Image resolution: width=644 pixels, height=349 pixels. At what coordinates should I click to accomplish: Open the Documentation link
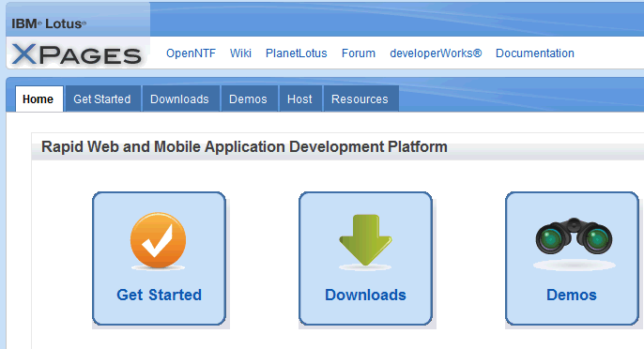point(535,53)
